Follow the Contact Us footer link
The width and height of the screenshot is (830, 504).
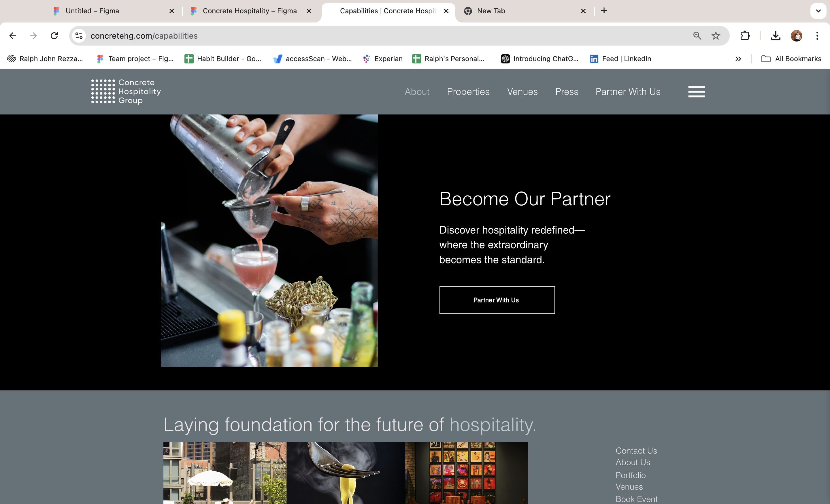(x=636, y=450)
